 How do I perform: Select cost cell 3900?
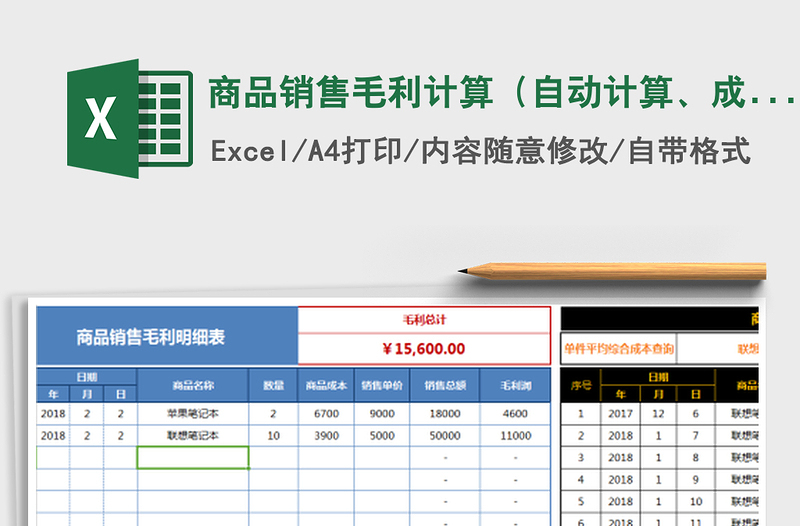[326, 436]
